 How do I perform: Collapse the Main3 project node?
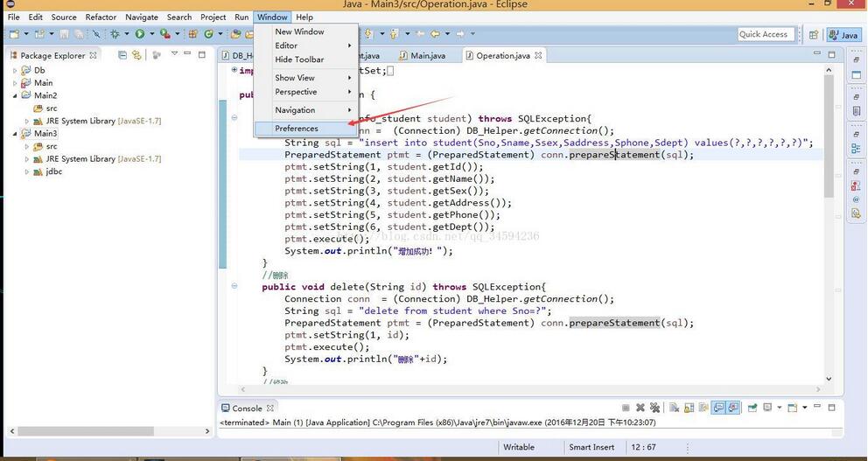coord(15,133)
